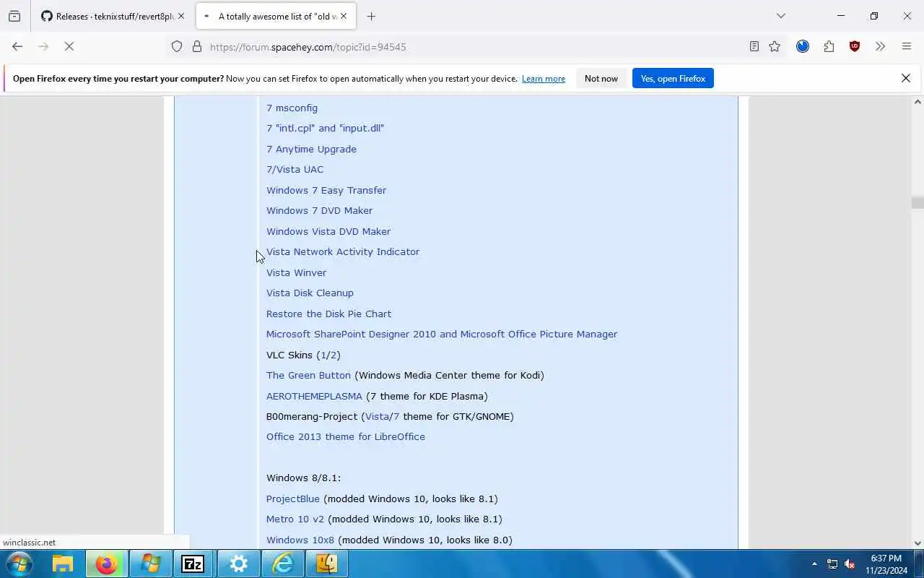The width and height of the screenshot is (924, 578).
Task: Open the Windows 10x8 link
Action: 300,540
